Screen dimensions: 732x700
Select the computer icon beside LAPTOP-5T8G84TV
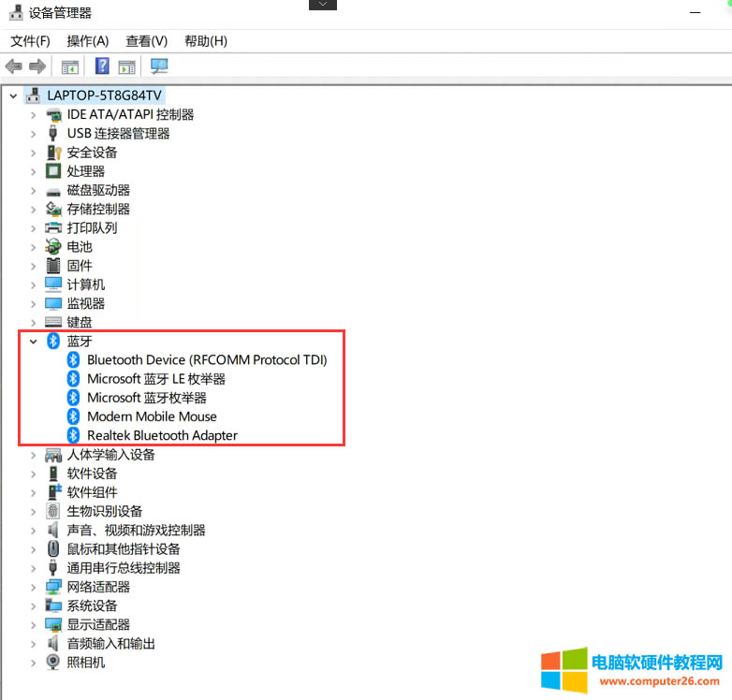click(x=33, y=95)
